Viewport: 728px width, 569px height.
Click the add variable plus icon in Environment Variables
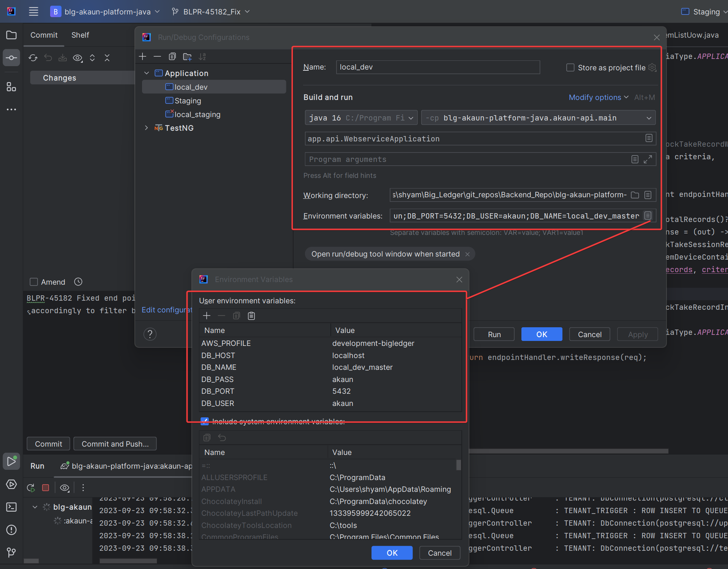207,315
